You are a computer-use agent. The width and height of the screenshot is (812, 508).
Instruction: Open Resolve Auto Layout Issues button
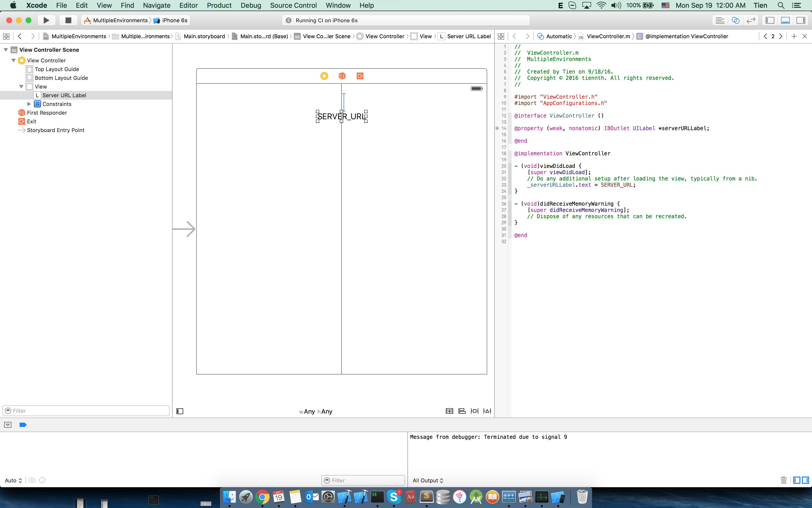[x=487, y=411]
